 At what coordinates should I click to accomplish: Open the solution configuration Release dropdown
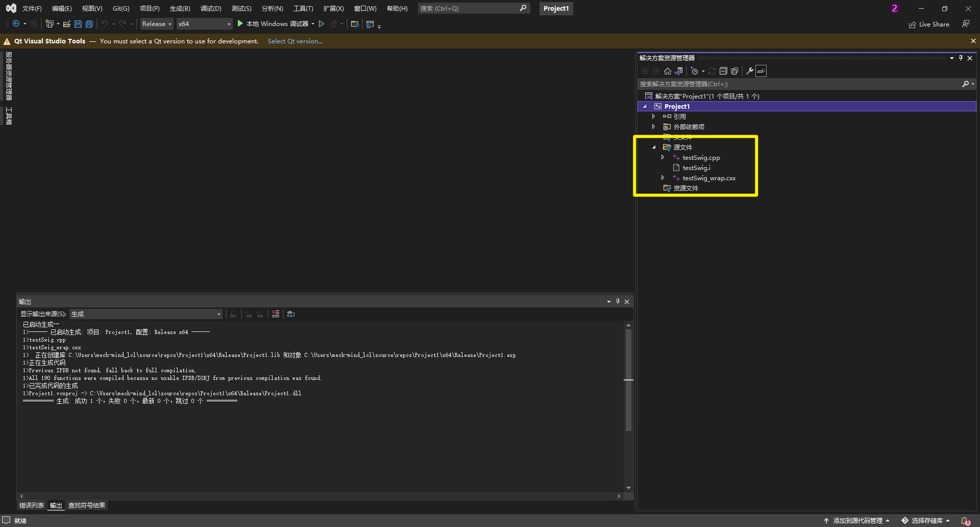tap(170, 23)
